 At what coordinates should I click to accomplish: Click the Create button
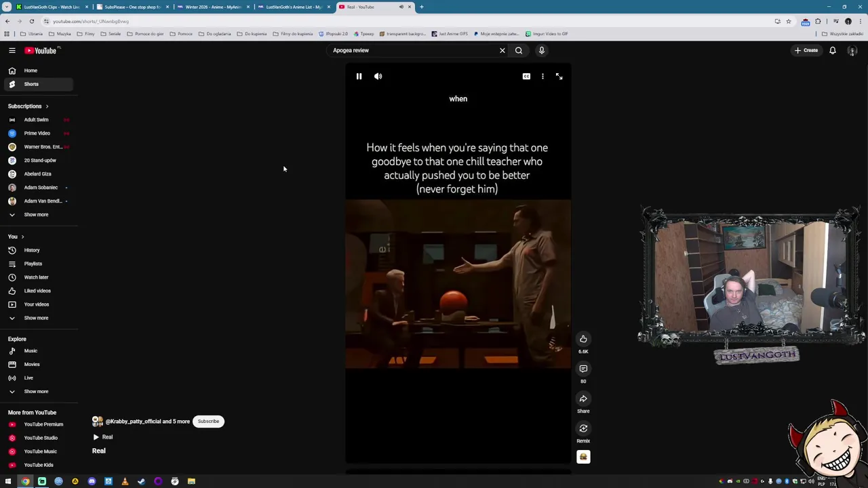tap(806, 50)
